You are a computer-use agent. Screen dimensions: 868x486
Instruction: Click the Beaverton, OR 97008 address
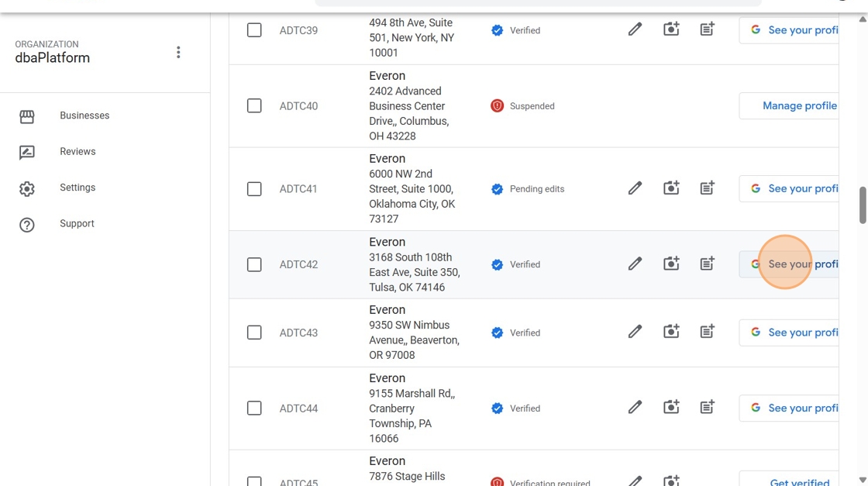click(414, 340)
